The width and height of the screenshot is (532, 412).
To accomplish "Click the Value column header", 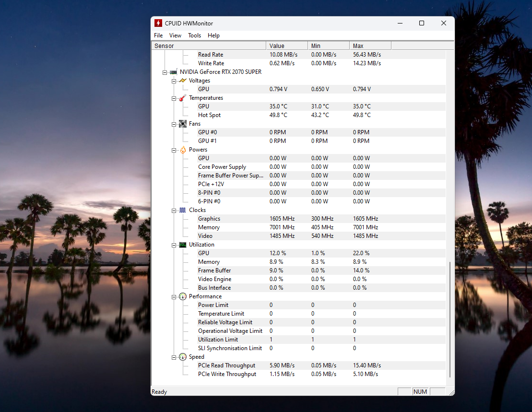I will click(287, 46).
